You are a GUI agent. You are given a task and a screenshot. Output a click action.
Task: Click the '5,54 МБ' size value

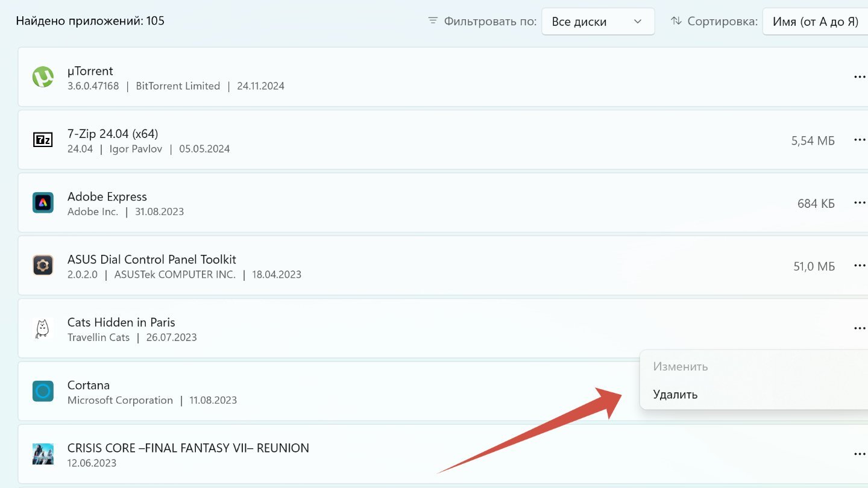(813, 141)
